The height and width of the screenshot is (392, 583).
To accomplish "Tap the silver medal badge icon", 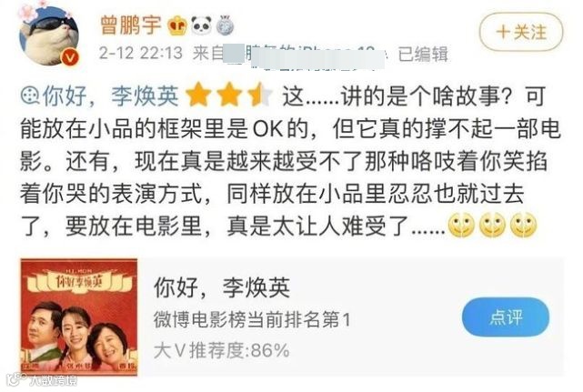I will click(226, 25).
